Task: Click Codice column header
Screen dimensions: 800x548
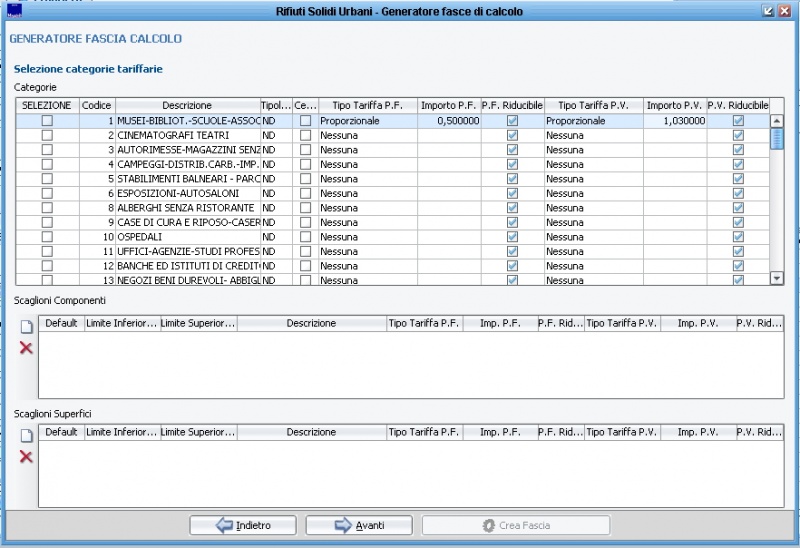Action: pos(97,105)
